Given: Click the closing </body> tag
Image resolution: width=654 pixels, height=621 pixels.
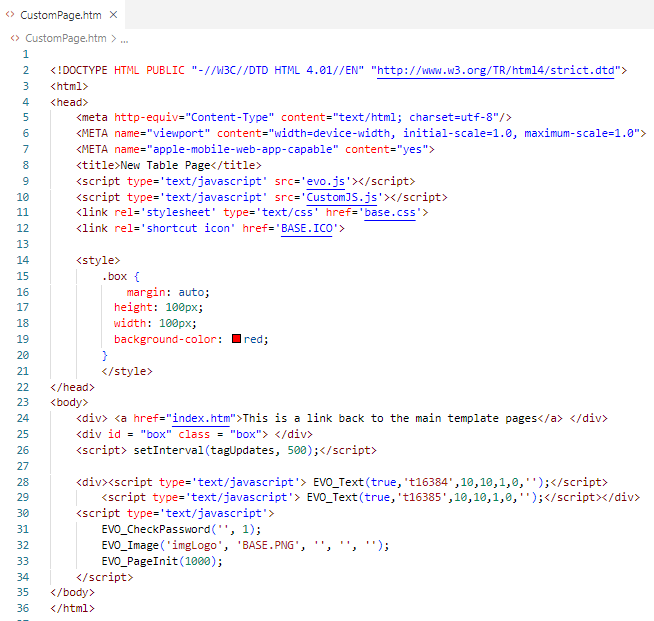Looking at the screenshot, I should tap(73, 593).
